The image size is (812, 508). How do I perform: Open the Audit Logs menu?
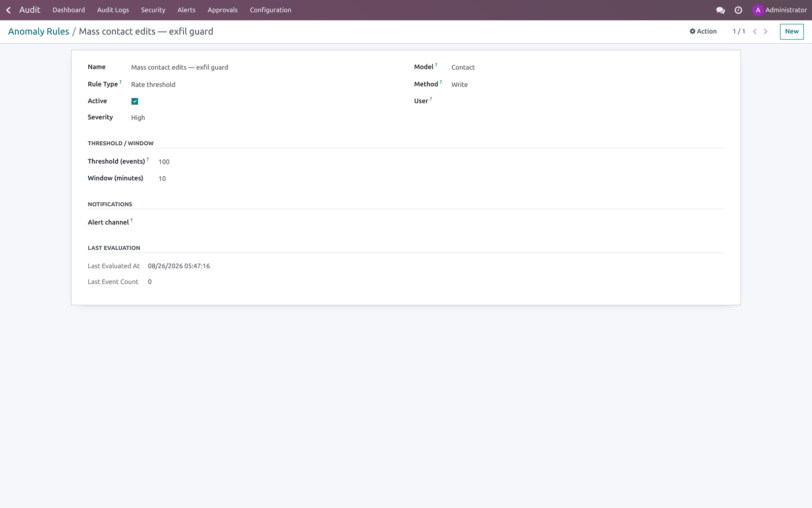(x=113, y=10)
